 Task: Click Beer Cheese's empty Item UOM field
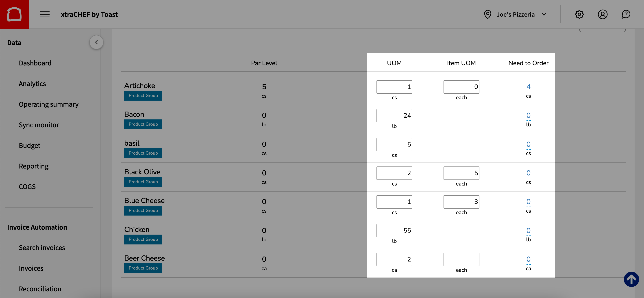[x=461, y=259]
